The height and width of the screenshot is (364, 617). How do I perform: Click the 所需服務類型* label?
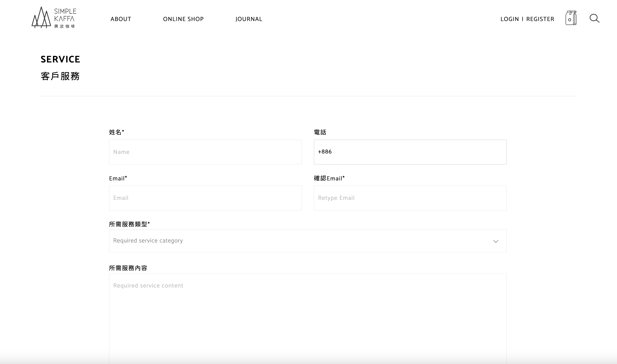(129, 224)
